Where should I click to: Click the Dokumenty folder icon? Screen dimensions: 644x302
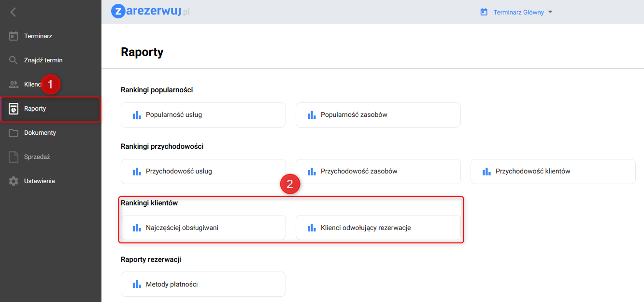14,133
